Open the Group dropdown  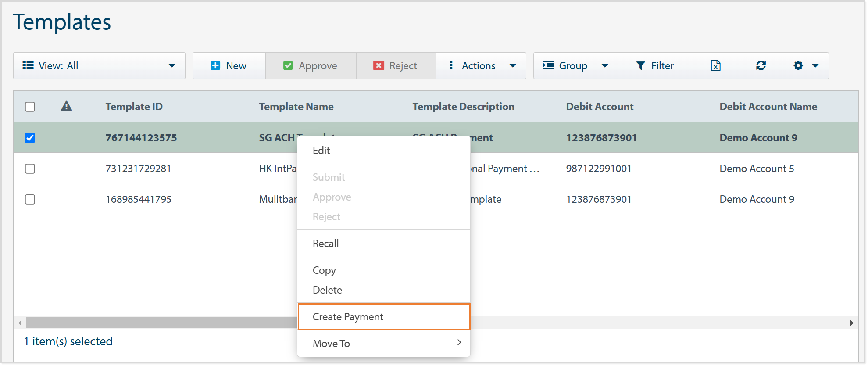[575, 66]
